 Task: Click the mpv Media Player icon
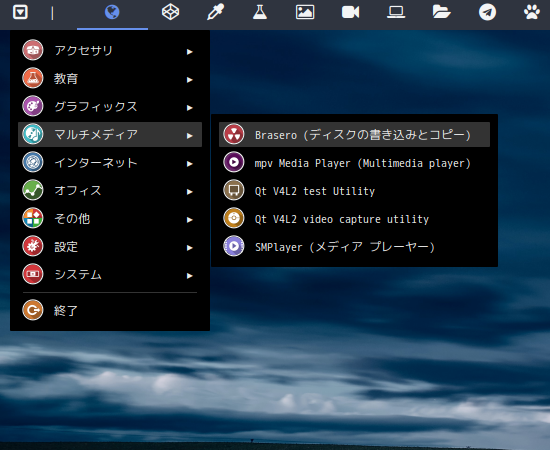coord(234,162)
